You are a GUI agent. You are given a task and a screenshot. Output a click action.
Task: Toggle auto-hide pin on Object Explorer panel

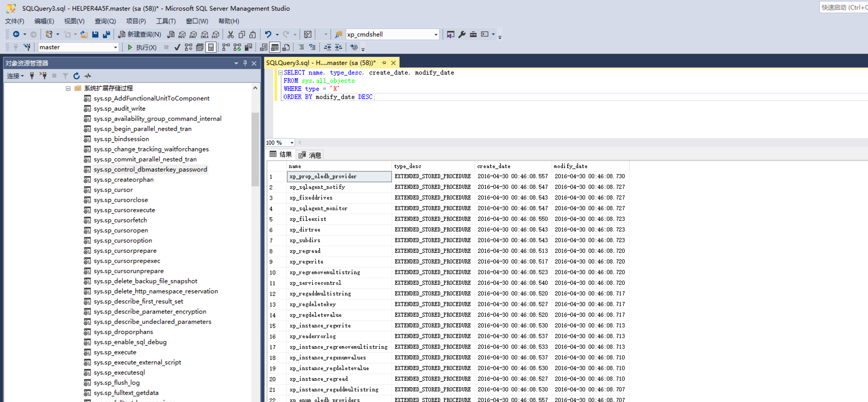click(245, 63)
